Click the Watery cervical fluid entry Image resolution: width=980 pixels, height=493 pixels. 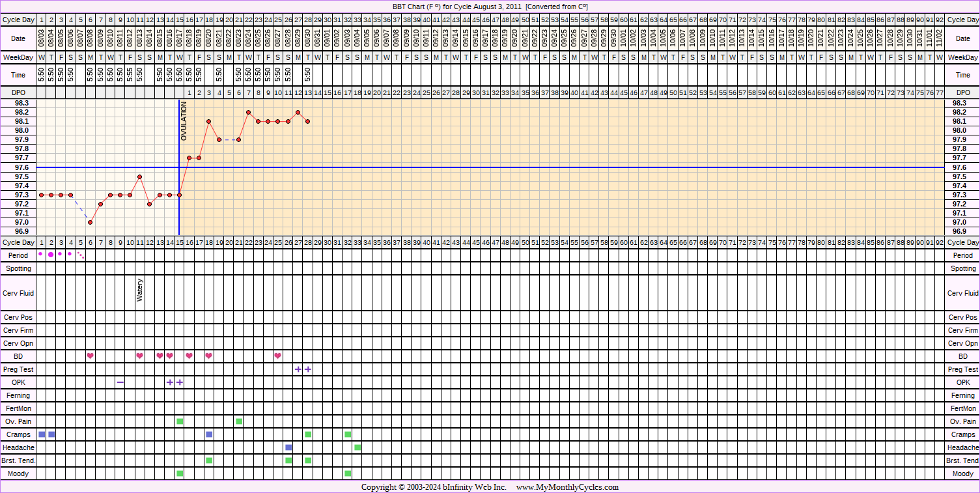(x=139, y=290)
